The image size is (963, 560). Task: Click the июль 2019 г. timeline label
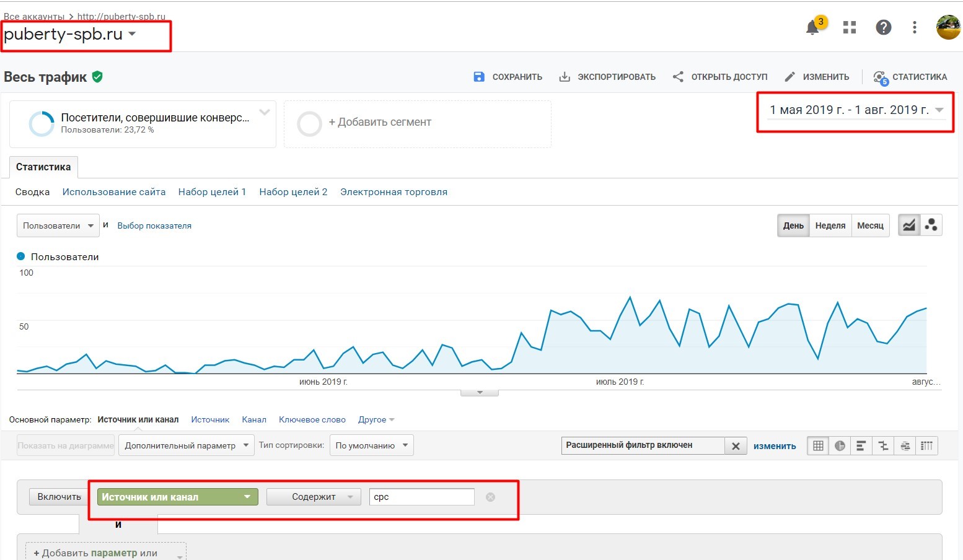(620, 382)
